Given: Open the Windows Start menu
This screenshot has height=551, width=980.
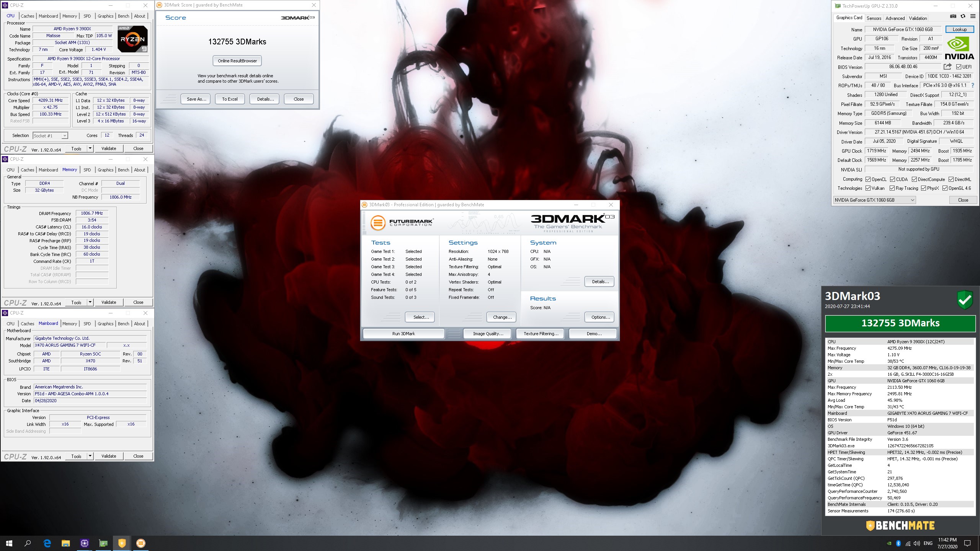Looking at the screenshot, I should 9,543.
